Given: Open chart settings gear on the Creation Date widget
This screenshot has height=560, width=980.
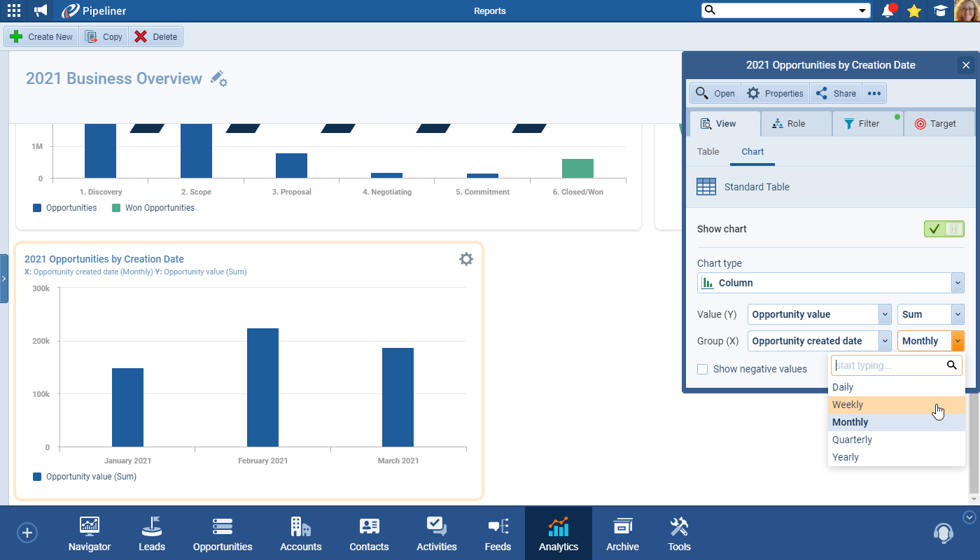Looking at the screenshot, I should point(466,259).
